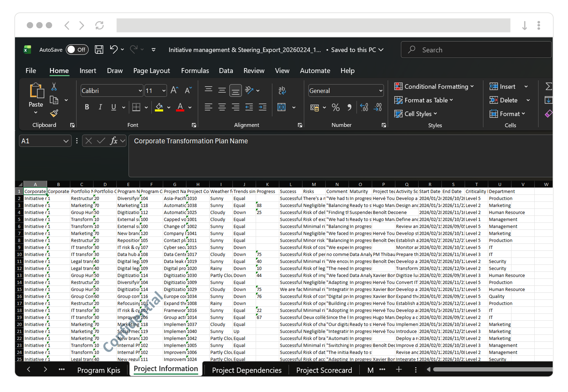
Task: Switch to Project Dependencies sheet tab
Action: point(246,370)
